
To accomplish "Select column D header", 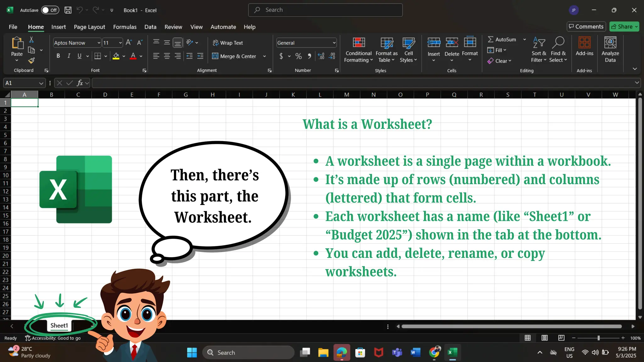I will 105,95.
